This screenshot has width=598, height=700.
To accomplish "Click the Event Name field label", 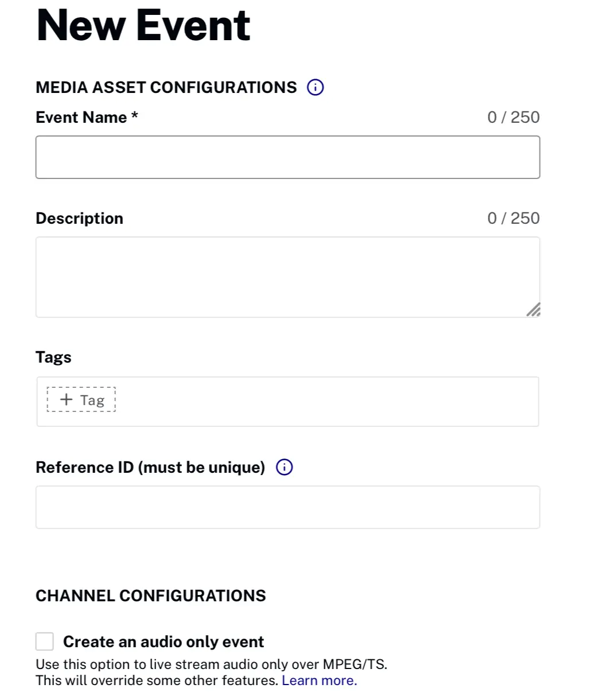I will coord(87,117).
